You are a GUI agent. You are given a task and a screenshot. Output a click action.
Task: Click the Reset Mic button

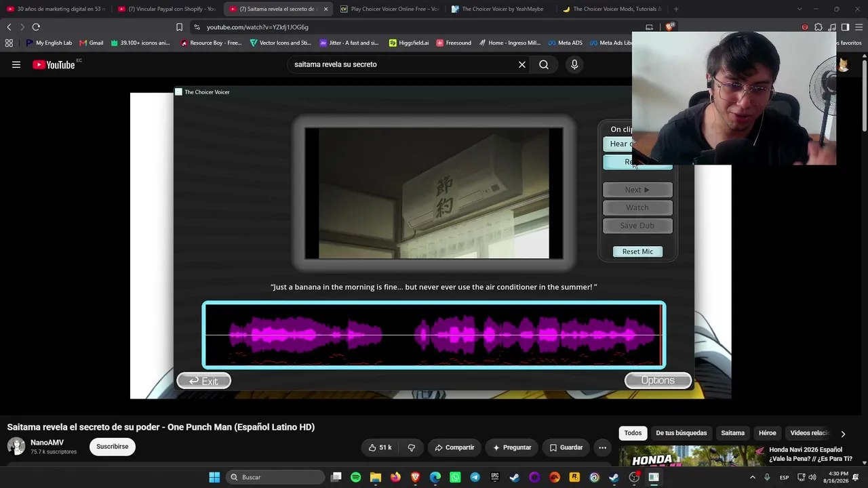637,251
